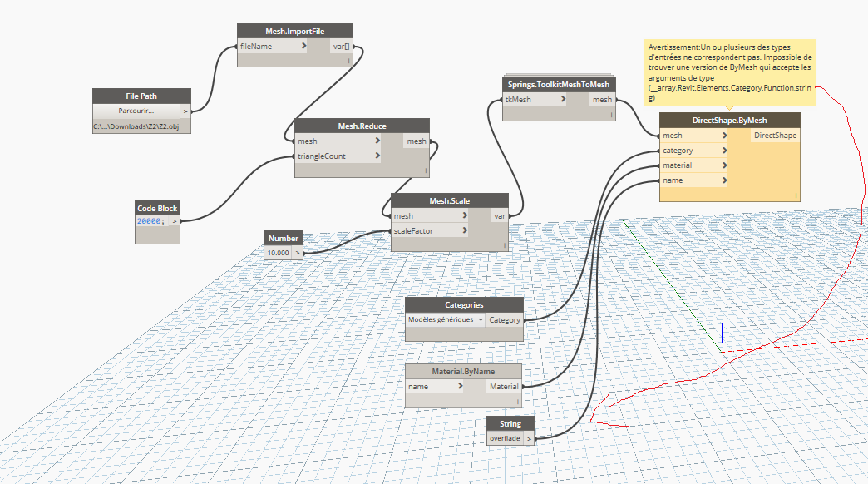Image resolution: width=868 pixels, height=484 pixels.
Task: Click the tkMesh input chevron on Springs.ToolkitMeshToMesh
Action: tap(564, 100)
